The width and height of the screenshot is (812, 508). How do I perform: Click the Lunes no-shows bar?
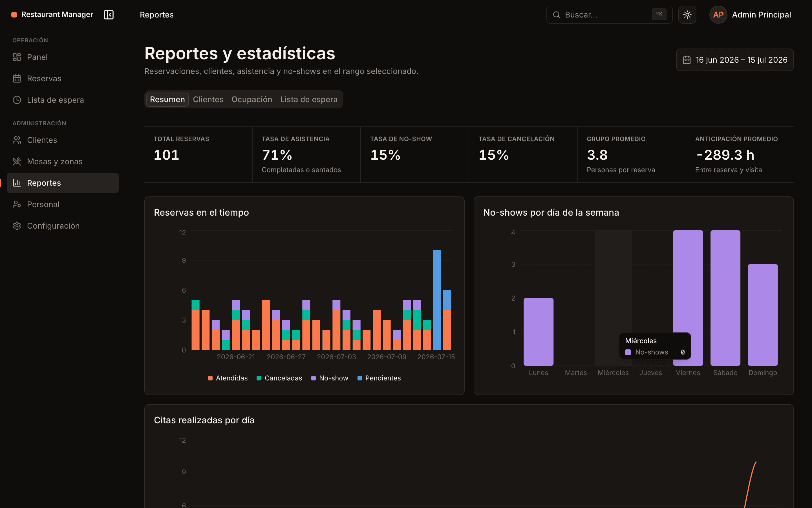click(x=538, y=332)
